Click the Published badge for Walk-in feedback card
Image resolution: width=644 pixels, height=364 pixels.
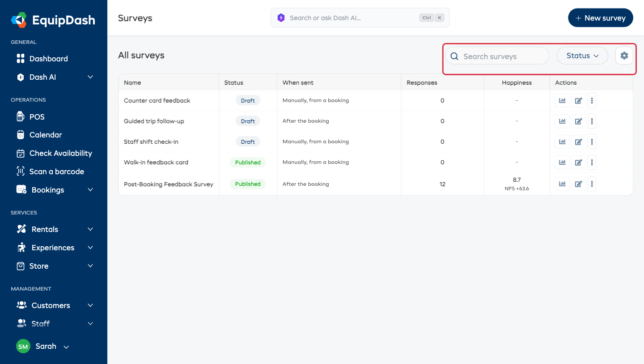coord(248,163)
